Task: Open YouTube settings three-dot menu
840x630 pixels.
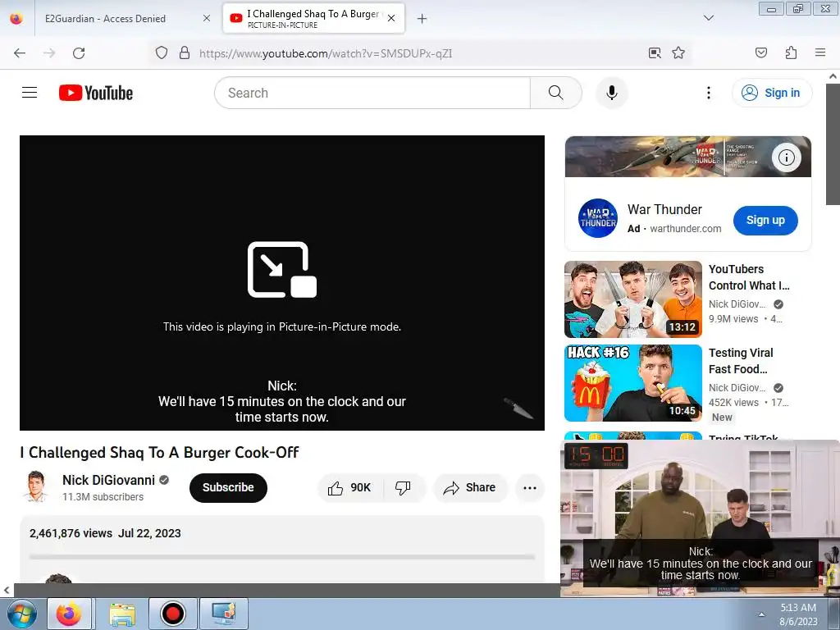Action: pos(708,93)
